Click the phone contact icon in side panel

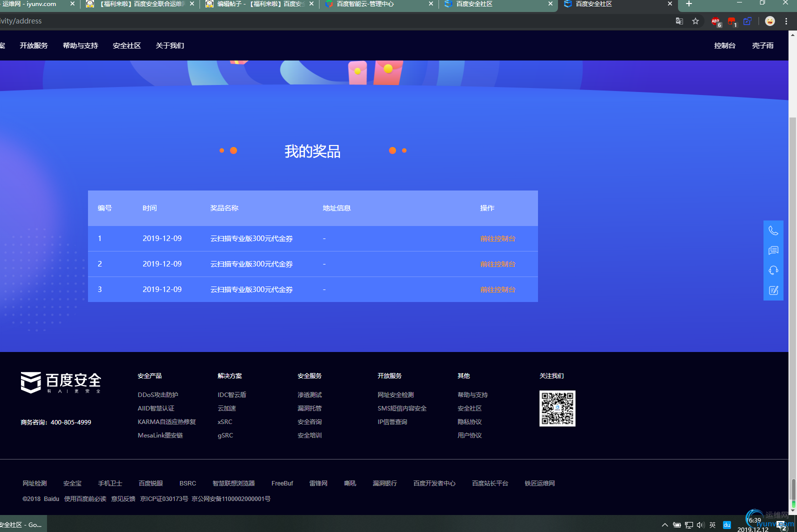pos(773,230)
